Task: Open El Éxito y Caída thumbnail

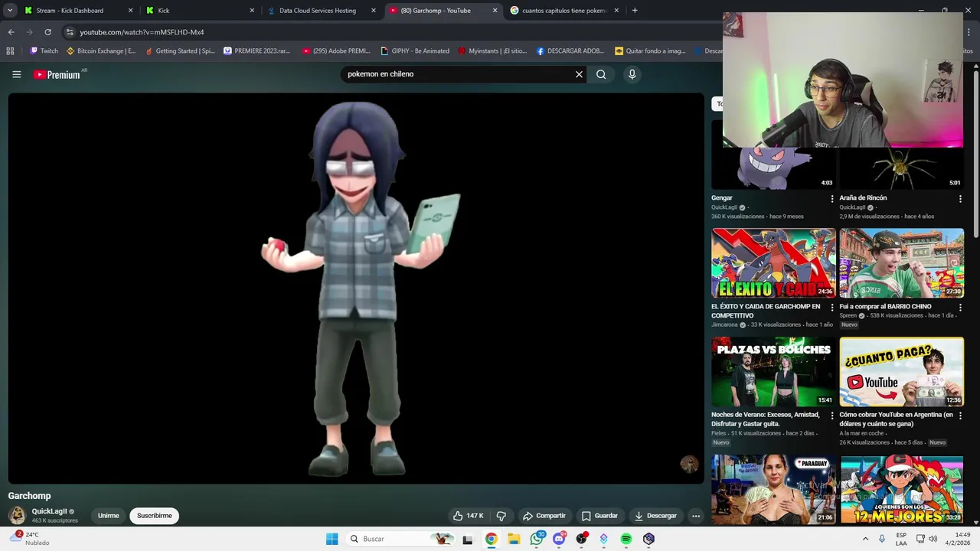Action: 773,262
